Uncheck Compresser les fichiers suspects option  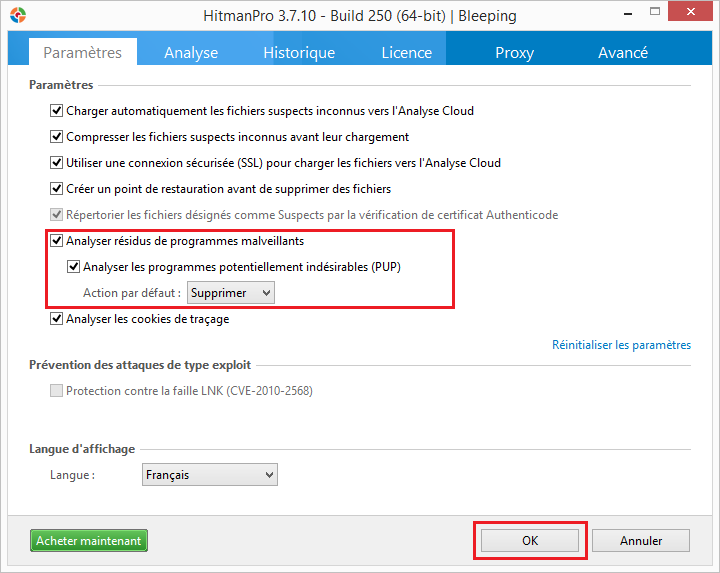pos(56,137)
